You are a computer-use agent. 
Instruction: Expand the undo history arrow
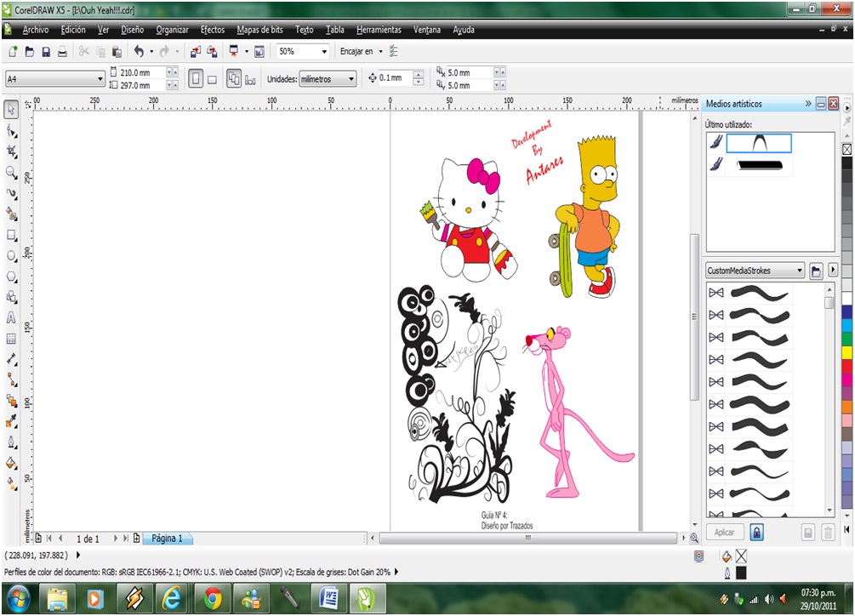[151, 51]
